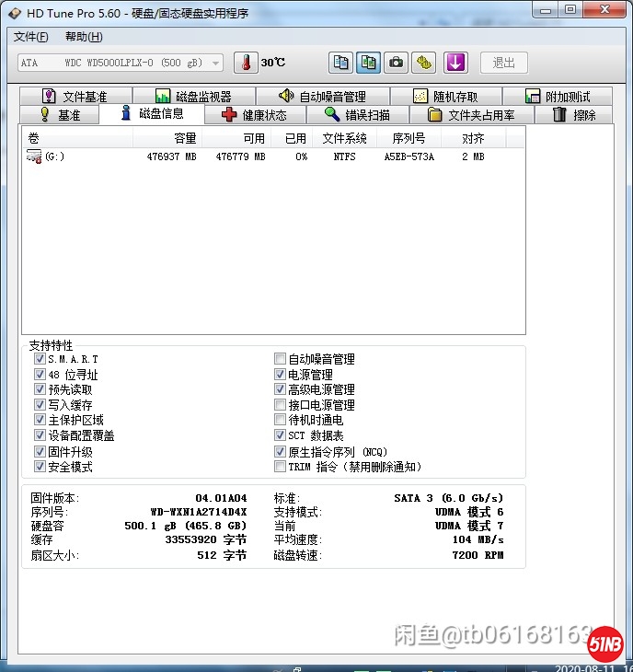This screenshot has width=633, height=672.
Task: Toggle the SCT 数据表 checkbox
Action: [280, 435]
